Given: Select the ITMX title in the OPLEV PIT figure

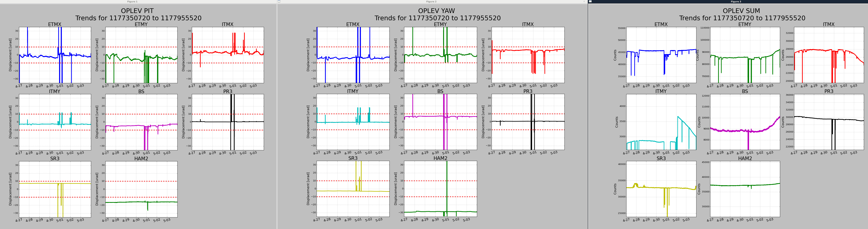Looking at the screenshot, I should pyautogui.click(x=228, y=24).
